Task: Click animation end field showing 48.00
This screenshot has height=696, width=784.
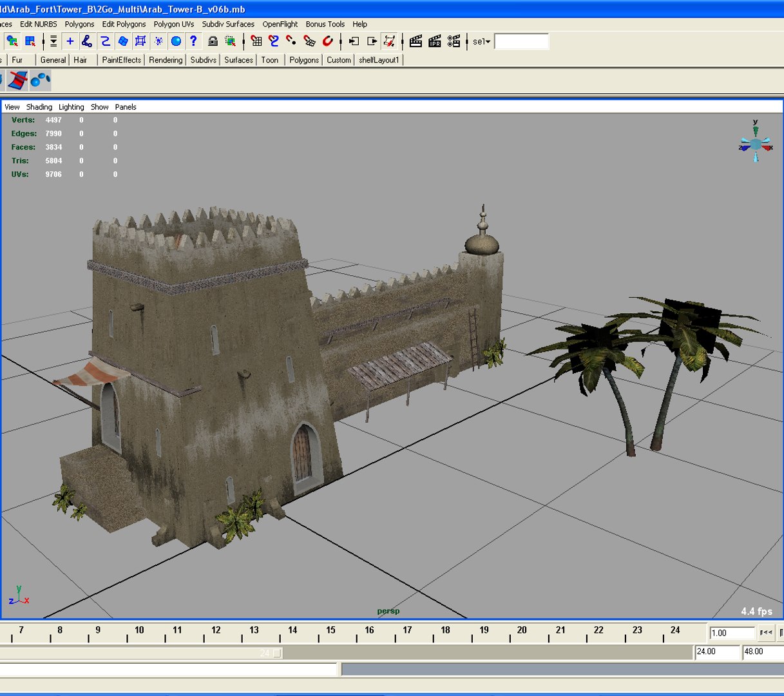Action: point(763,652)
